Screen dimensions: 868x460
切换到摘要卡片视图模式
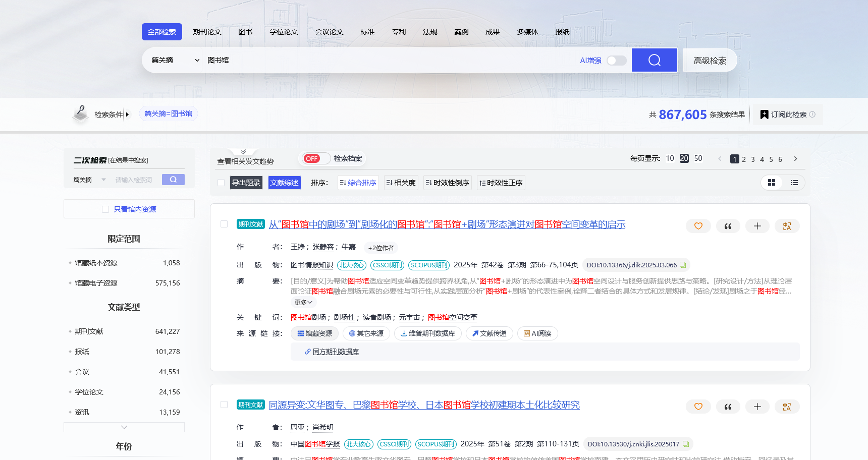[772, 183]
